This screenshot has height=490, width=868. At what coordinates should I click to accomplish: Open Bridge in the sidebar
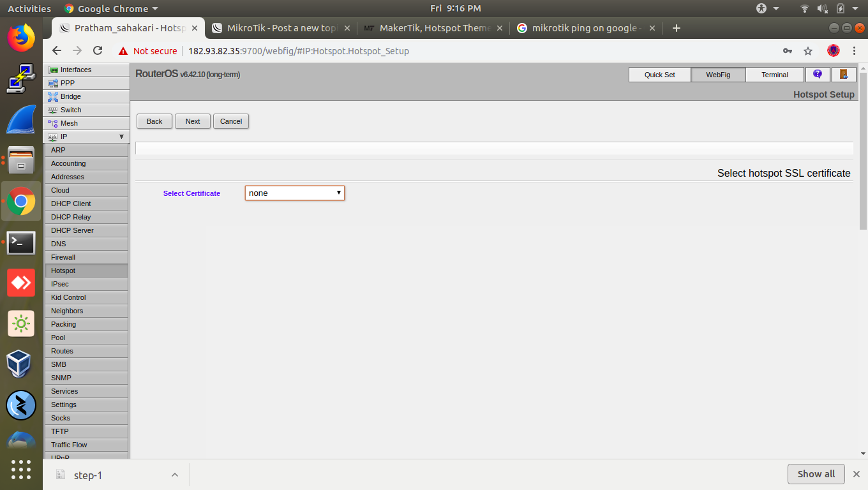point(86,96)
